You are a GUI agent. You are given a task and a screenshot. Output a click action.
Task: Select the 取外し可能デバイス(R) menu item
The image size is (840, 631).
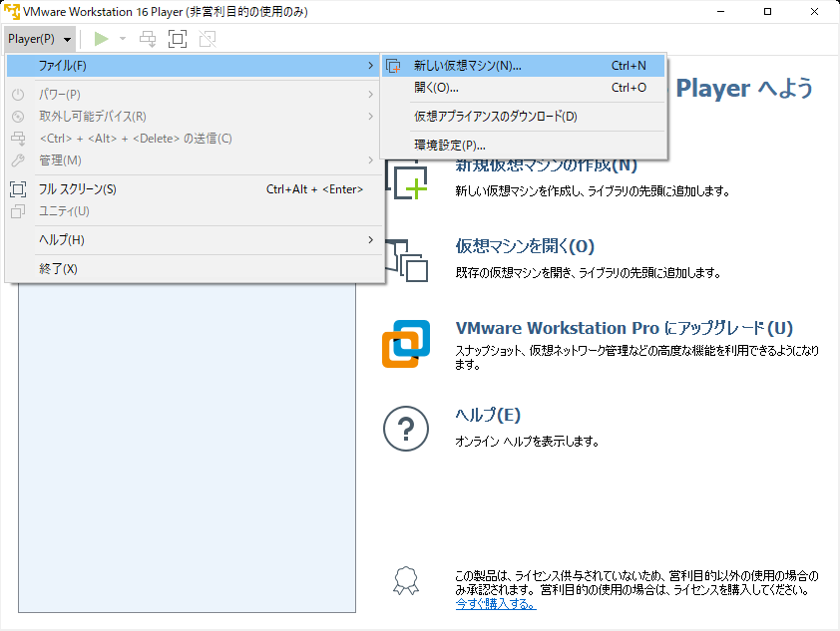coord(194,117)
